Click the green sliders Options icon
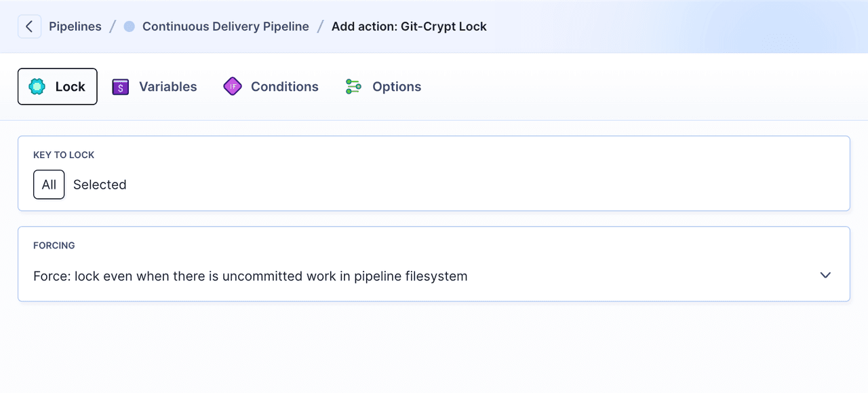 pos(353,86)
